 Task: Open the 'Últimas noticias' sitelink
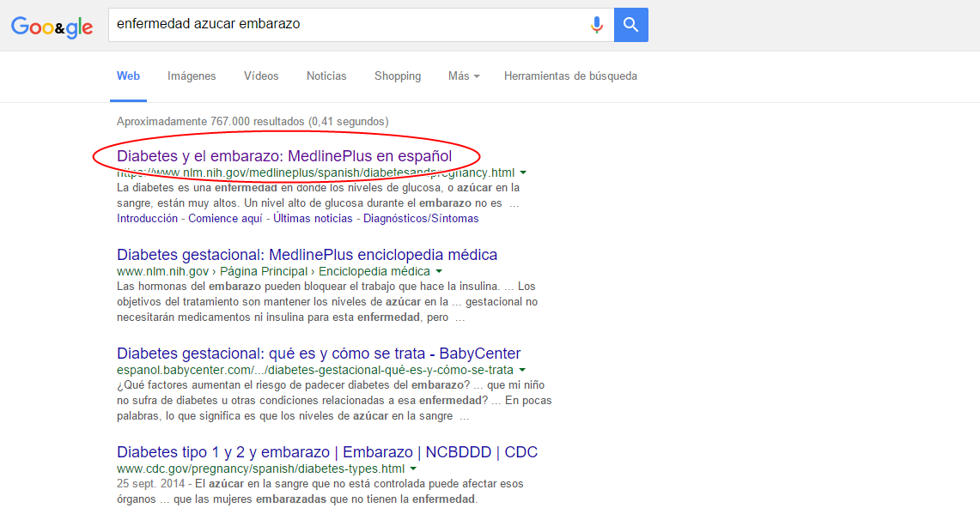click(x=313, y=219)
